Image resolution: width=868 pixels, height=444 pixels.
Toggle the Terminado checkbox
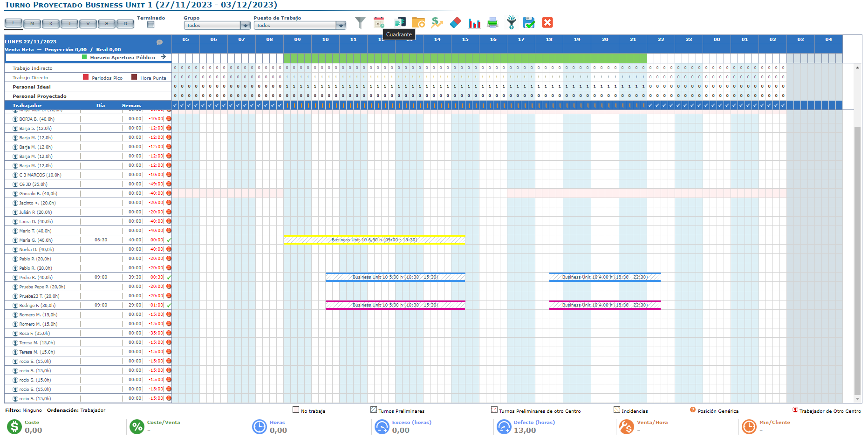coord(150,25)
